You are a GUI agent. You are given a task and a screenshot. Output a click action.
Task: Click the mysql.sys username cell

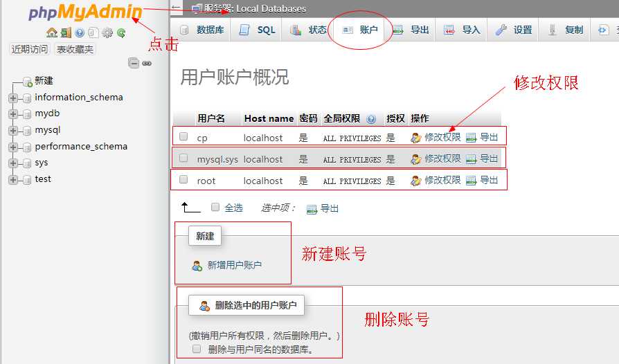point(217,159)
